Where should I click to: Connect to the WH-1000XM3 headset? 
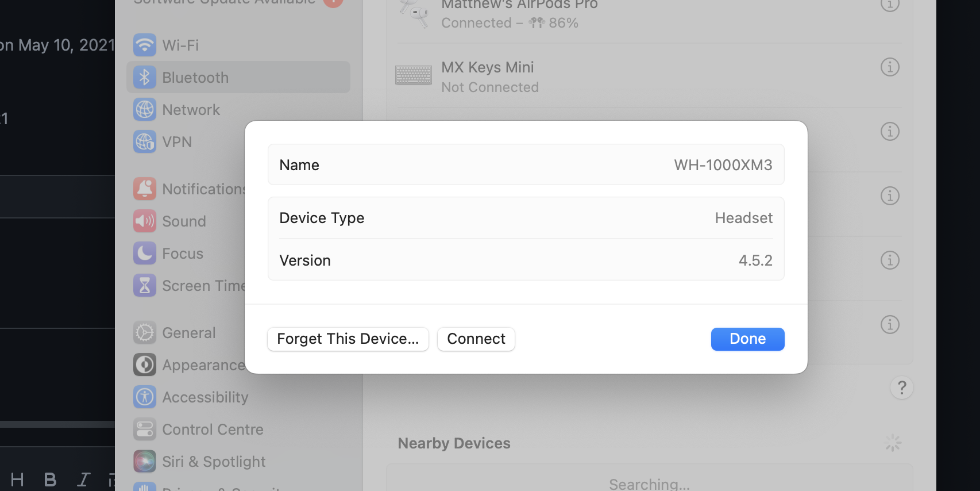pos(476,339)
